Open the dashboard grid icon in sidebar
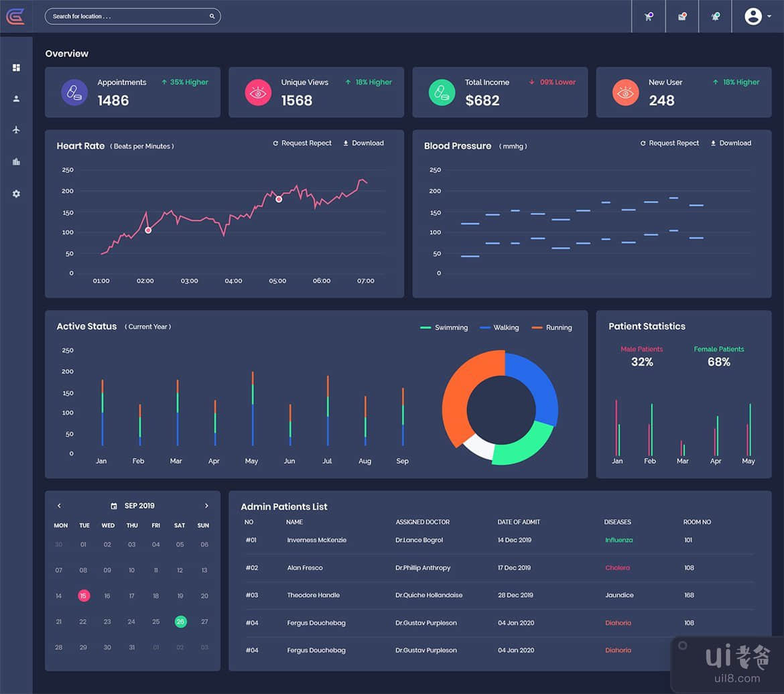784x694 pixels. 16,68
